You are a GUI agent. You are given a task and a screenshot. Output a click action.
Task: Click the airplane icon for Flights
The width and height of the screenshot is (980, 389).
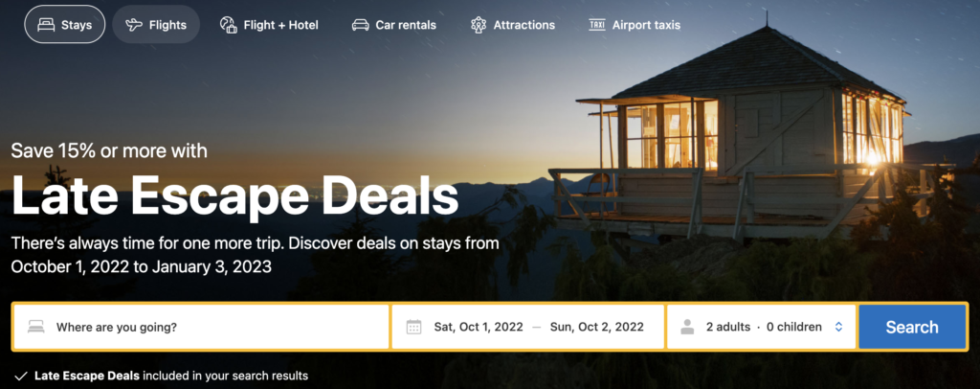click(134, 25)
